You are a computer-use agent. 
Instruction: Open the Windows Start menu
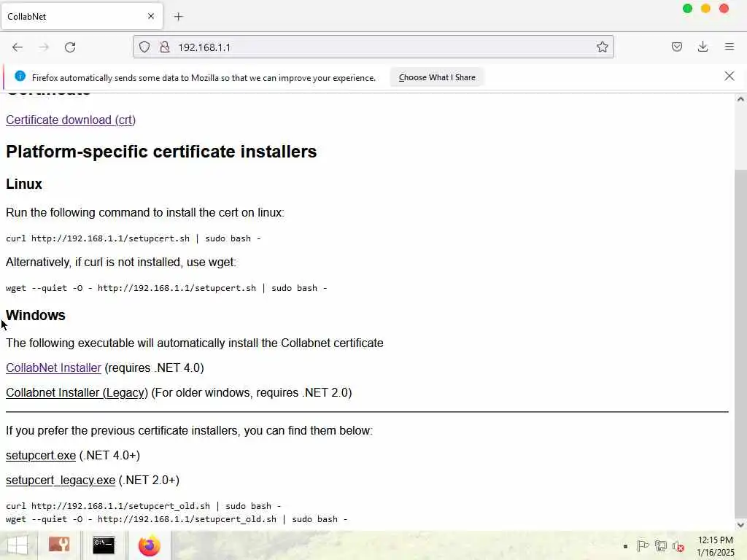pos(18,545)
